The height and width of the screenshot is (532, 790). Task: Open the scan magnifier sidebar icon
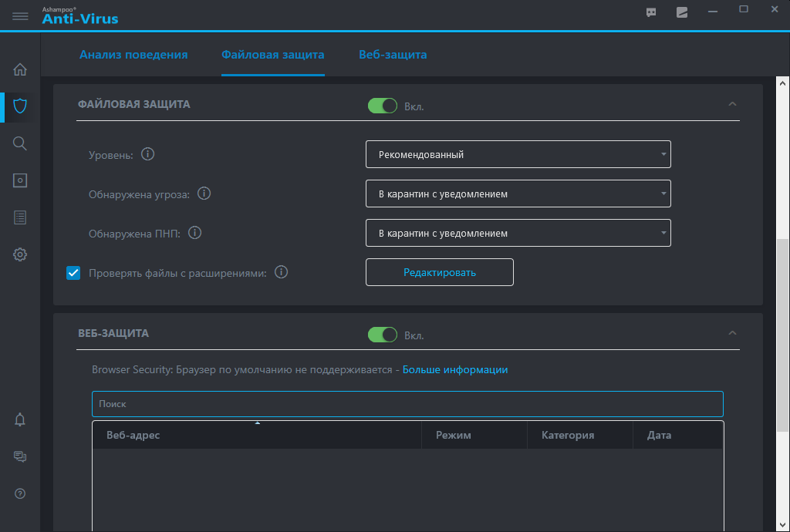(x=20, y=143)
